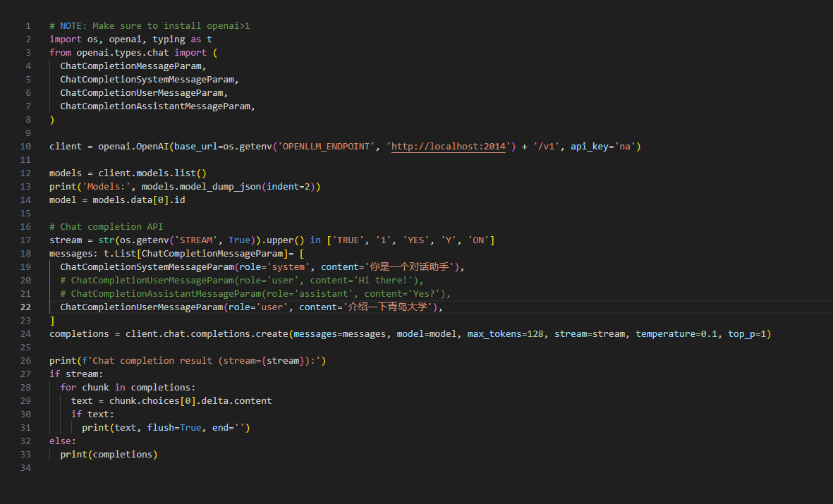Click the 'YES' string in the list
The image size is (833, 504).
pos(416,240)
